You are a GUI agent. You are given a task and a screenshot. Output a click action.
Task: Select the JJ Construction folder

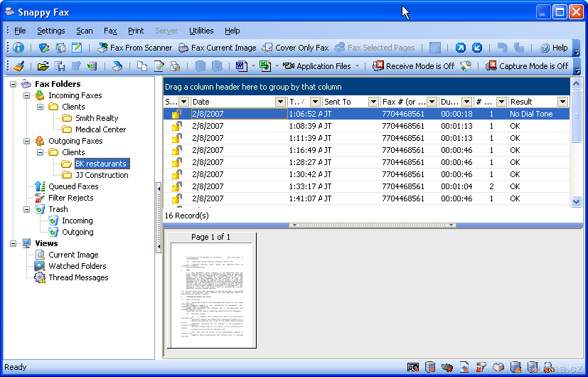[x=102, y=175]
